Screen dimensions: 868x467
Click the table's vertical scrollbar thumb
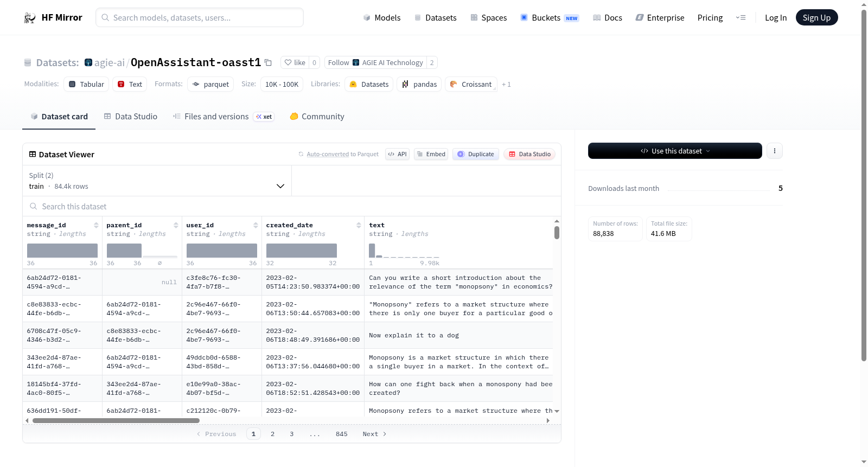[x=557, y=233]
